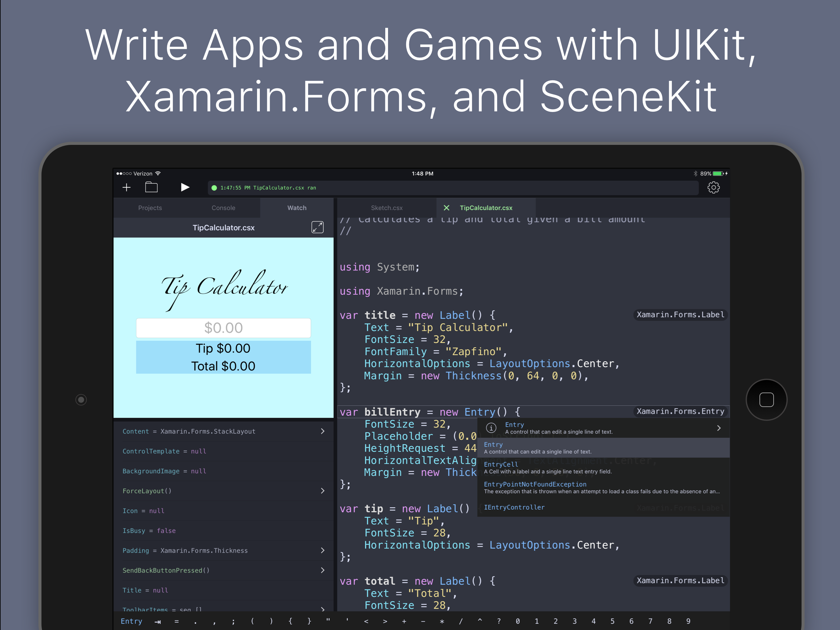Screen dimensions: 840x630
Task: Tap the Xamarin.Forms.Entry type badge
Action: 680,412
